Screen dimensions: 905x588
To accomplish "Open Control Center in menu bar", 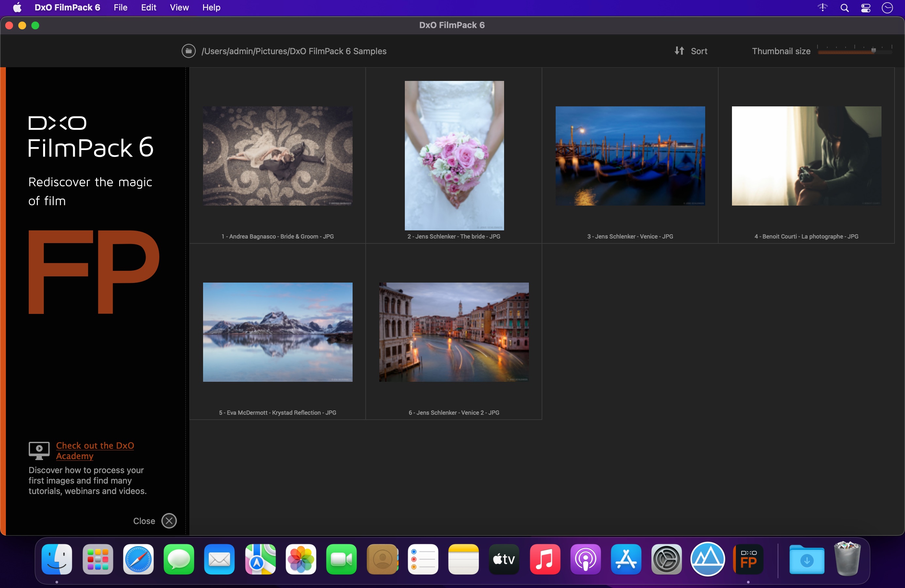I will click(866, 8).
